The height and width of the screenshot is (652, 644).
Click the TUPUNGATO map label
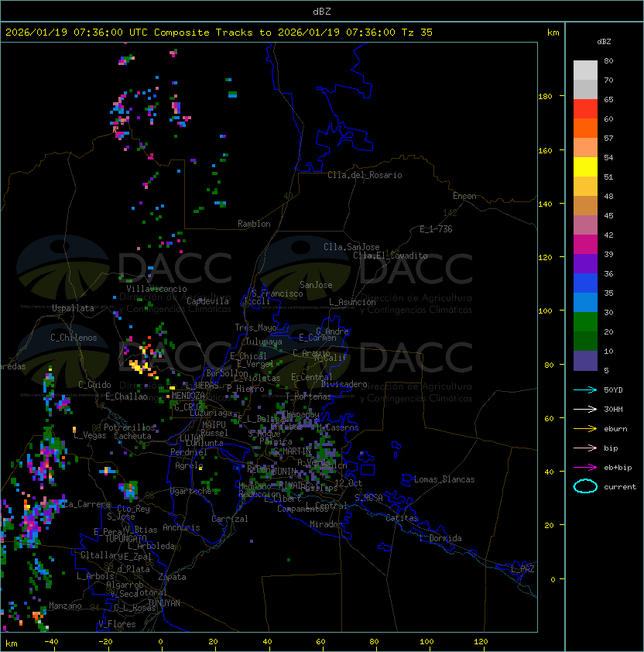(125, 539)
